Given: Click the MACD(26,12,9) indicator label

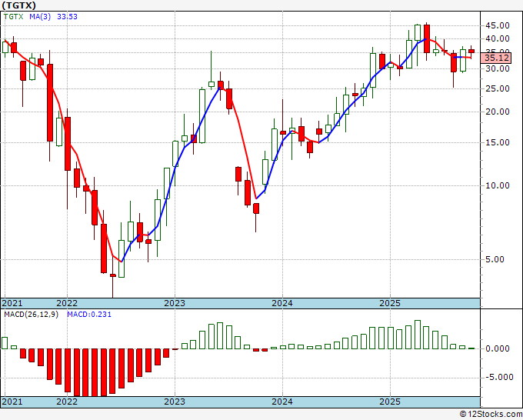Looking at the screenshot, I should 31,315.
